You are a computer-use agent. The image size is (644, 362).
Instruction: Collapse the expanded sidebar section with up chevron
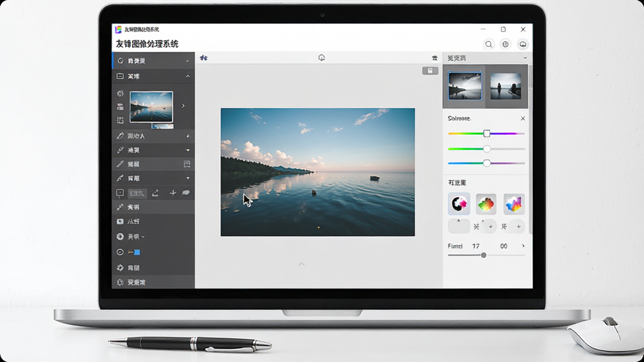click(x=187, y=76)
